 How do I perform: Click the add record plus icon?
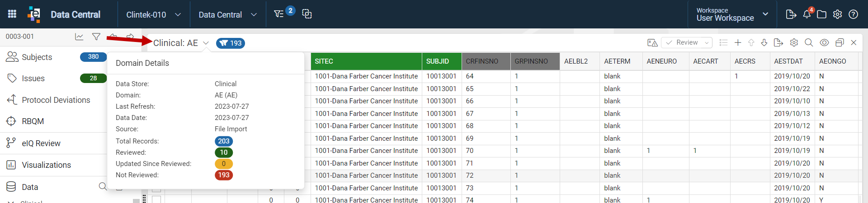738,42
